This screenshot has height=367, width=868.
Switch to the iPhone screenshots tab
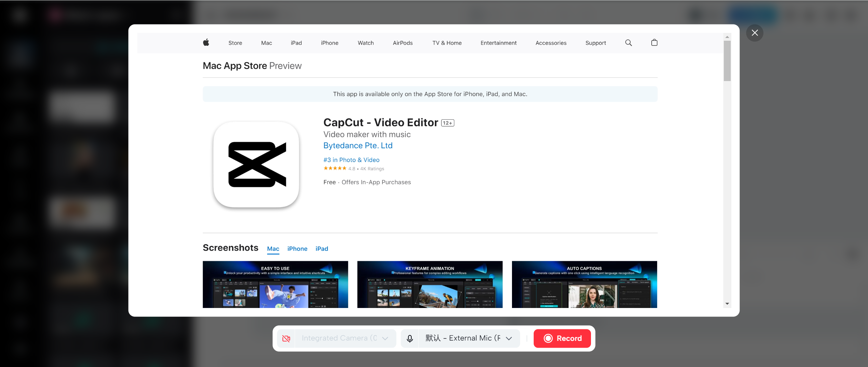pos(297,249)
